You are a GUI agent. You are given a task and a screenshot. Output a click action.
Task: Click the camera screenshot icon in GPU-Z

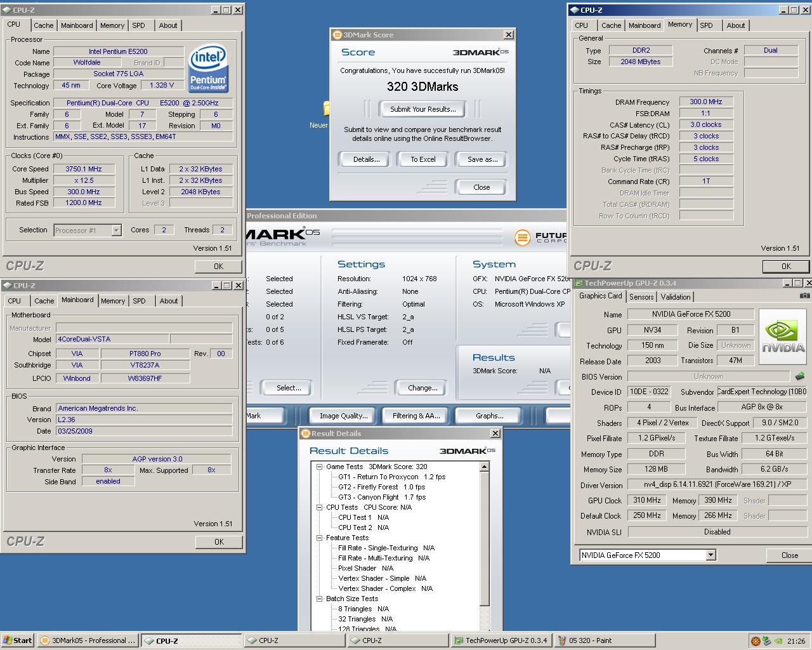804,296
